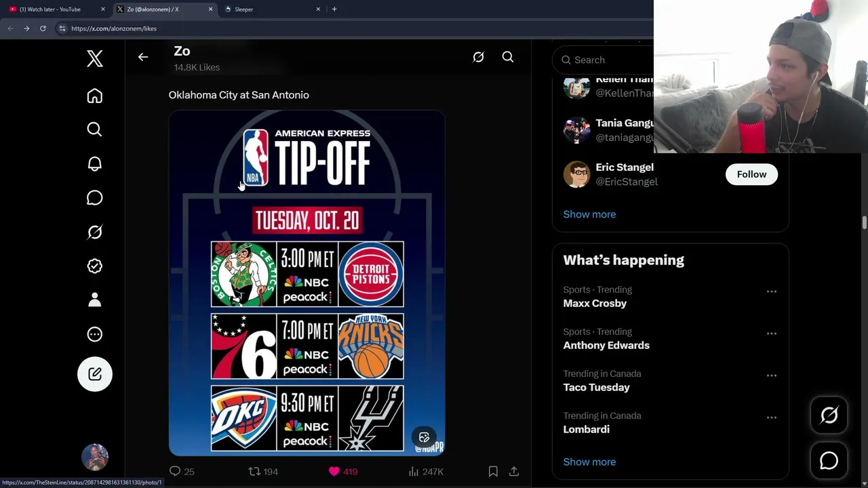This screenshot has height=488, width=868.
Task: Open more options for Lombardi trend
Action: point(772,418)
